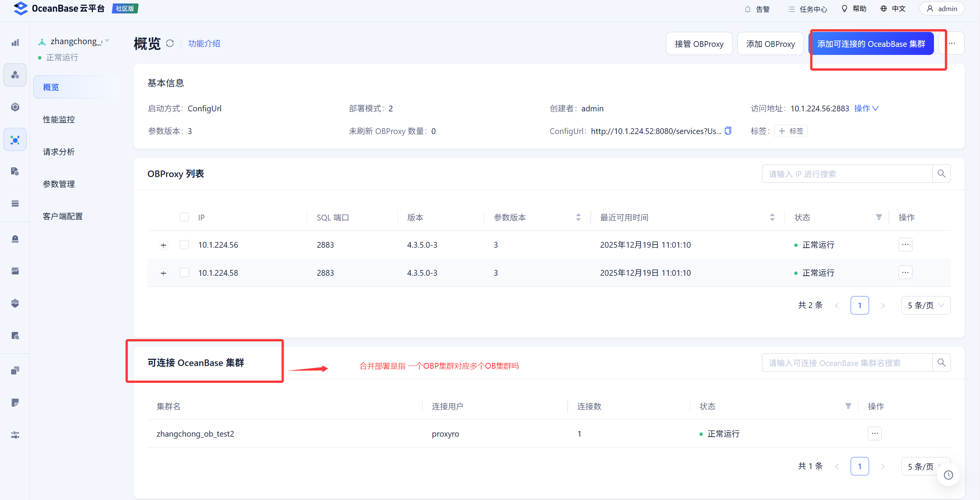The width and height of the screenshot is (980, 500).
Task: Click the clock icon at bottom right
Action: pyautogui.click(x=948, y=475)
